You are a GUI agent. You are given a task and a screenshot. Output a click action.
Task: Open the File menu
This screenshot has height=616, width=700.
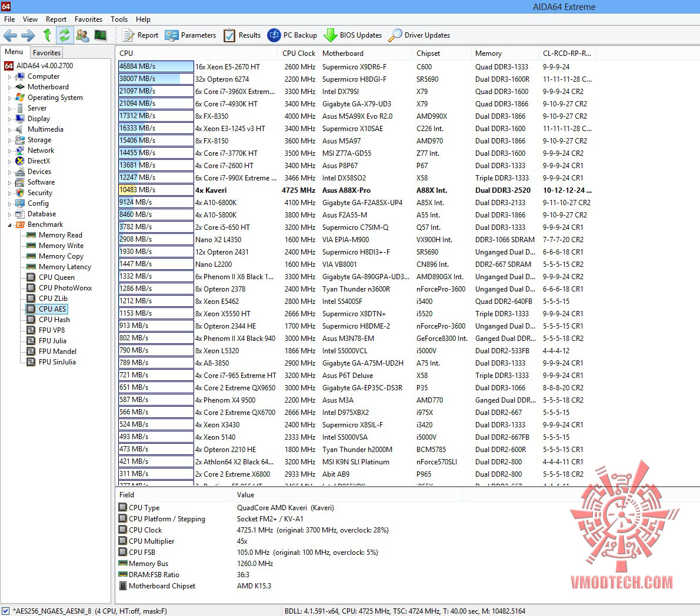pos(9,19)
